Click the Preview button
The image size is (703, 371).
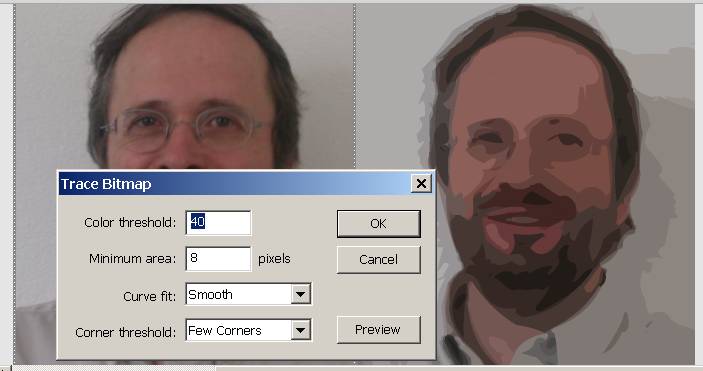tap(378, 330)
